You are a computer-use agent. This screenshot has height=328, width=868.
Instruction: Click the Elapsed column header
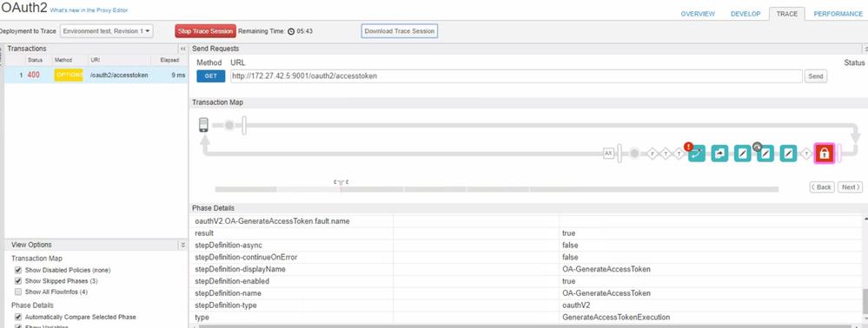point(169,60)
